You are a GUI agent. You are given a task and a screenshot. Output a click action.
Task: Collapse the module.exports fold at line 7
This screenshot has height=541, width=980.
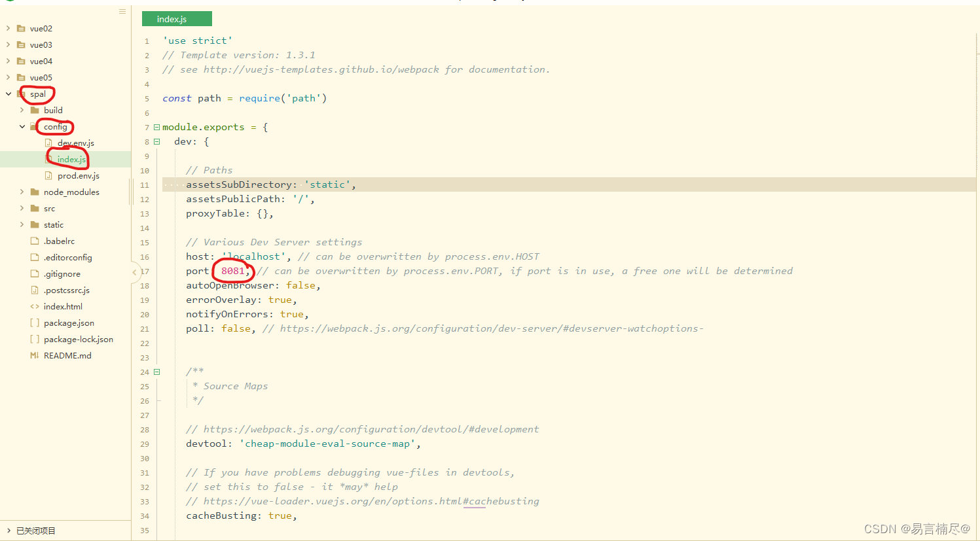(x=156, y=127)
